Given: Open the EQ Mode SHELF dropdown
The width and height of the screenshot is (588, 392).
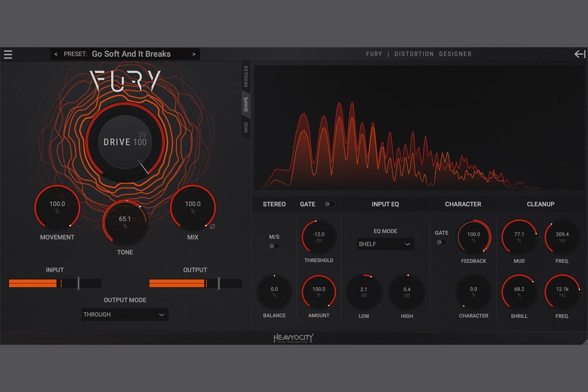Looking at the screenshot, I should pyautogui.click(x=385, y=244).
